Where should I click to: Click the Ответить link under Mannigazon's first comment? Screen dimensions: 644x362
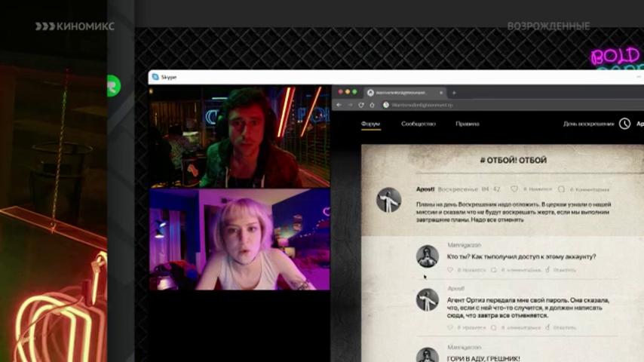[x=564, y=270]
